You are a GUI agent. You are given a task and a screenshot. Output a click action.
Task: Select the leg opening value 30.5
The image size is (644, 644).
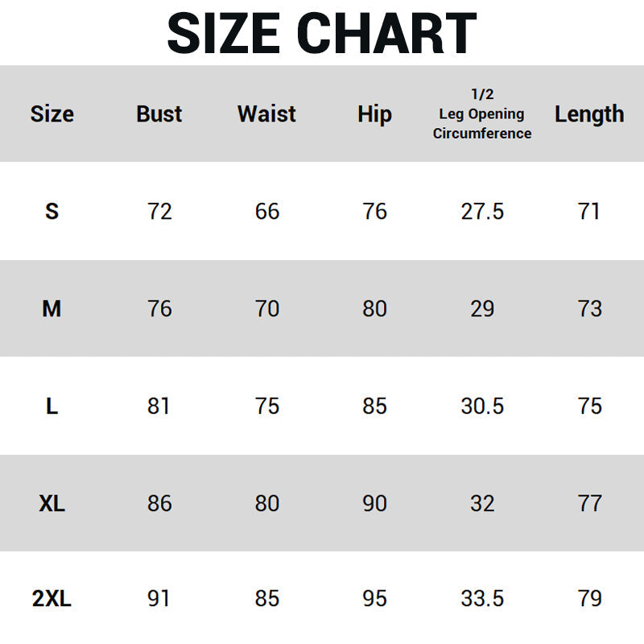coord(482,407)
